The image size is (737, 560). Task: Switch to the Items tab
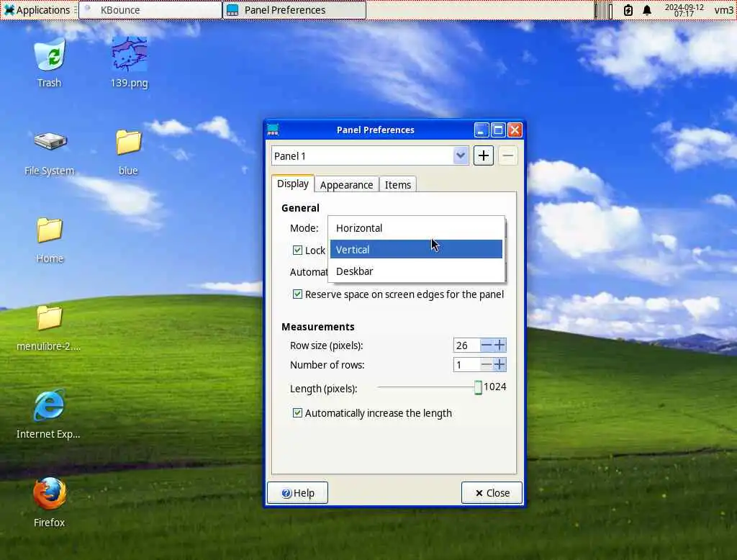click(397, 185)
